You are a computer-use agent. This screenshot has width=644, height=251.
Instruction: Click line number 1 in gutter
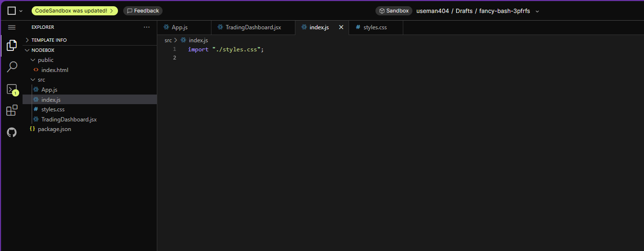click(175, 49)
